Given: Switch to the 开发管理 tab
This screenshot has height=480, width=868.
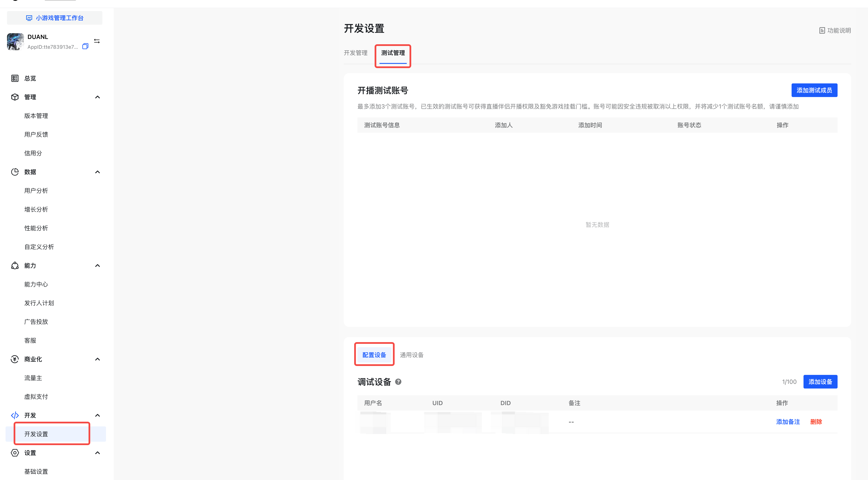Looking at the screenshot, I should tap(355, 53).
